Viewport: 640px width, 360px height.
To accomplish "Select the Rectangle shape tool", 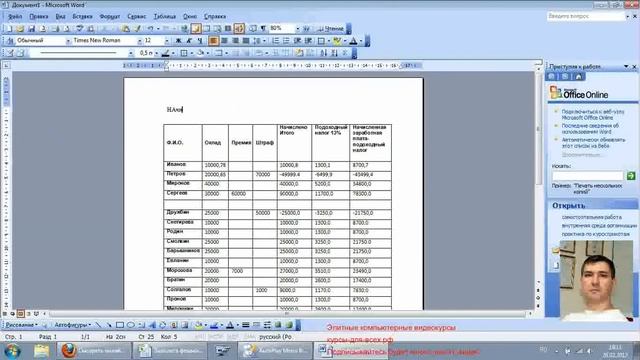I will pos(120,325).
